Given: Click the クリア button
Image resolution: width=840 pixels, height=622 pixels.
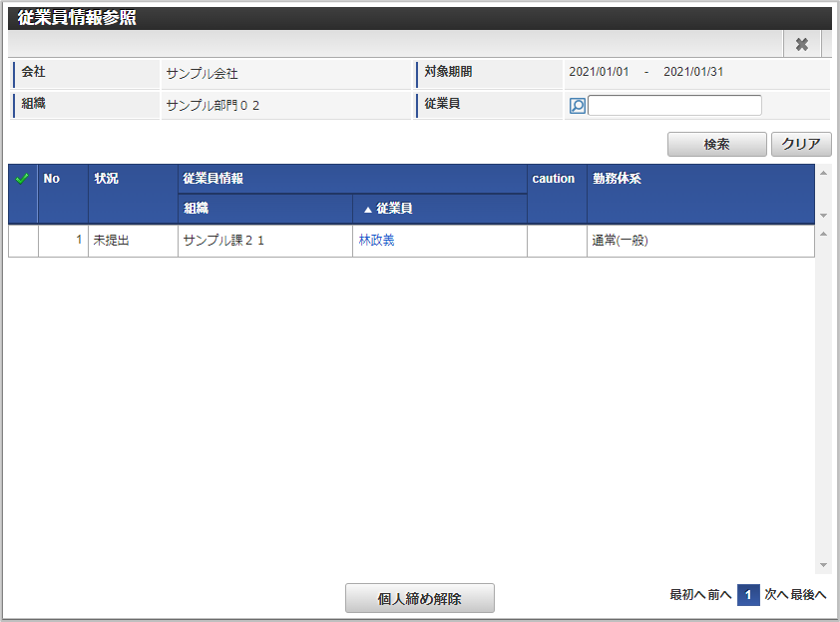Looking at the screenshot, I should pos(801,144).
